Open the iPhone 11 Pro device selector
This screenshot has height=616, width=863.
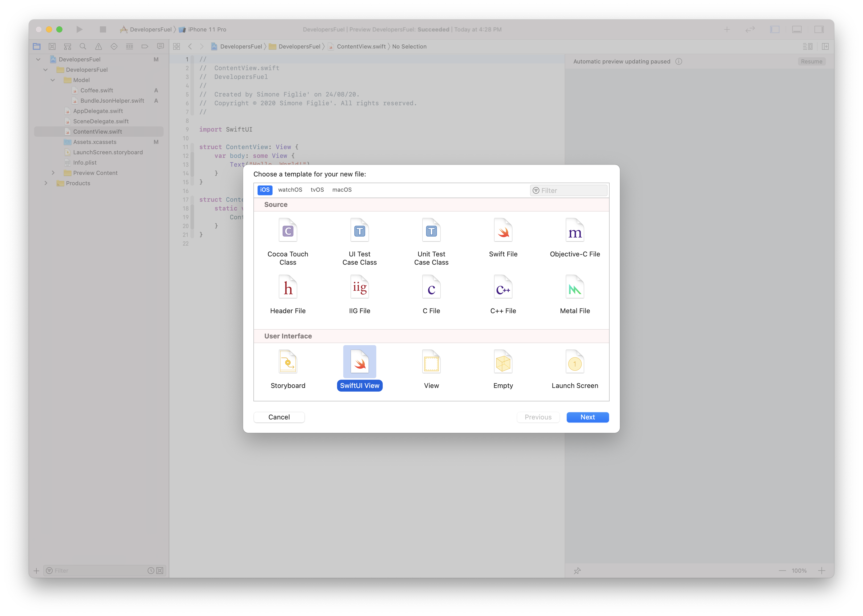click(203, 29)
